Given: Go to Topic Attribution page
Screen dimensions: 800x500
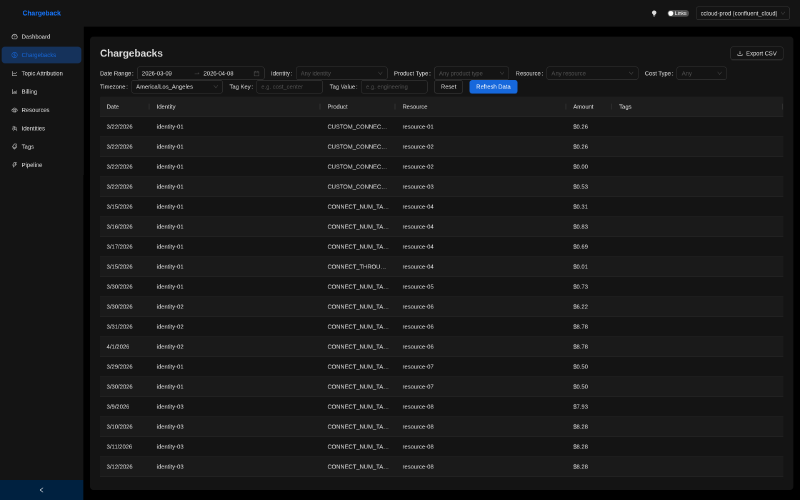Looking at the screenshot, I should [41, 73].
